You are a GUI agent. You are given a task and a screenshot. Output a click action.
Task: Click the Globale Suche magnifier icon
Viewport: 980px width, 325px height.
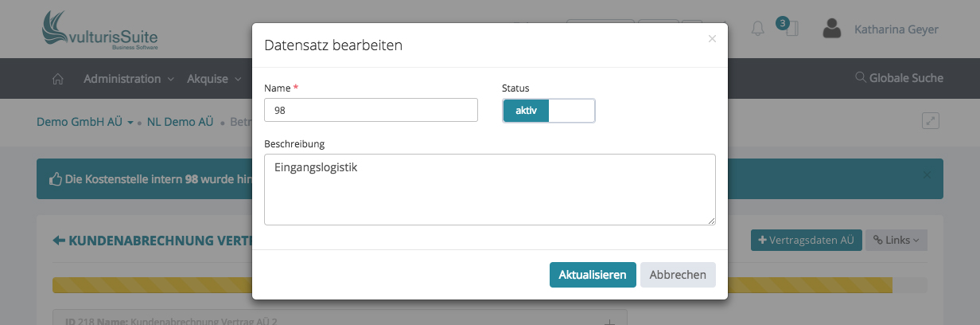point(860,78)
